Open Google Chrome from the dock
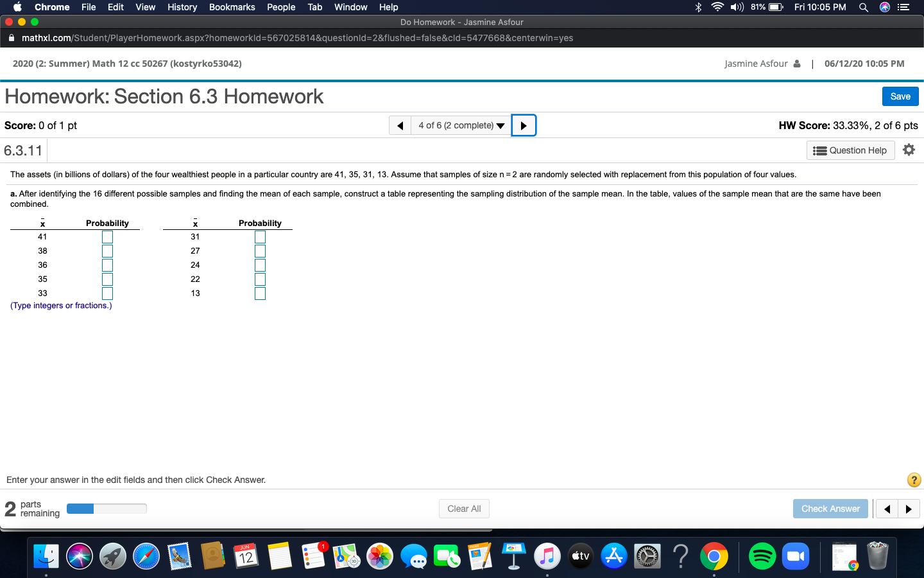 pos(714,556)
